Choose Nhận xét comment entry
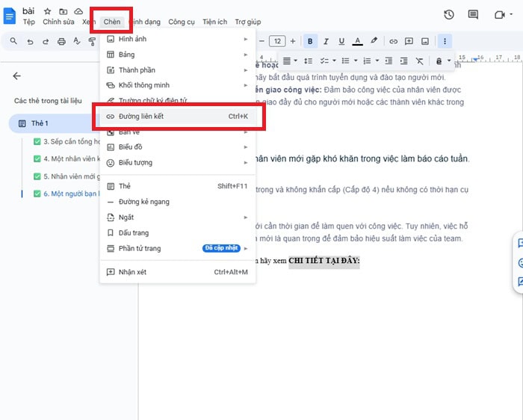 pyautogui.click(x=178, y=272)
